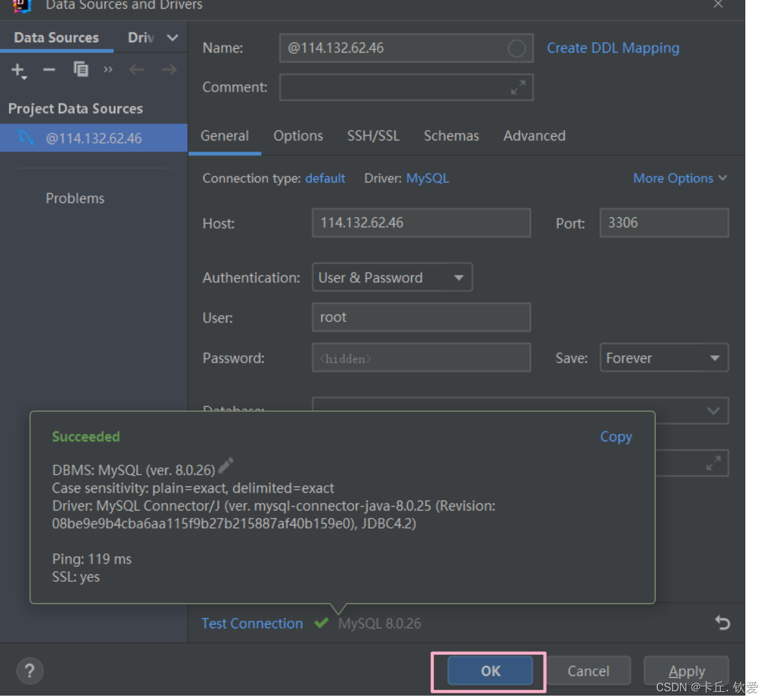Viewport: 767px width, 700px height.
Task: Click the SSL: yes text
Action: 76,577
